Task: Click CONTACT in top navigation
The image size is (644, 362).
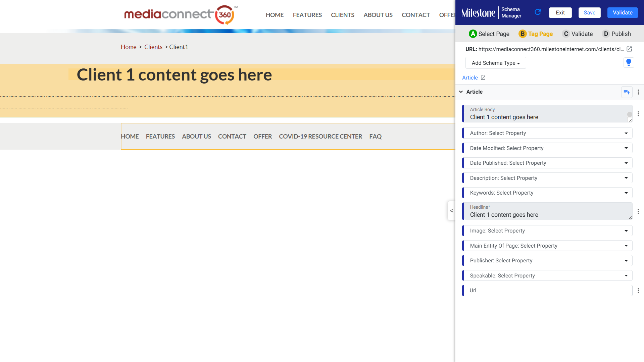Action: click(415, 15)
